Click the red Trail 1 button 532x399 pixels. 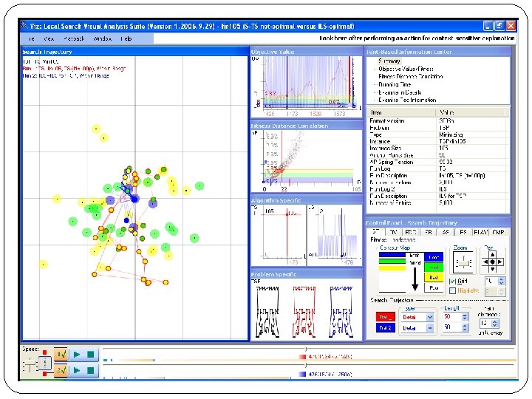pyautogui.click(x=386, y=317)
